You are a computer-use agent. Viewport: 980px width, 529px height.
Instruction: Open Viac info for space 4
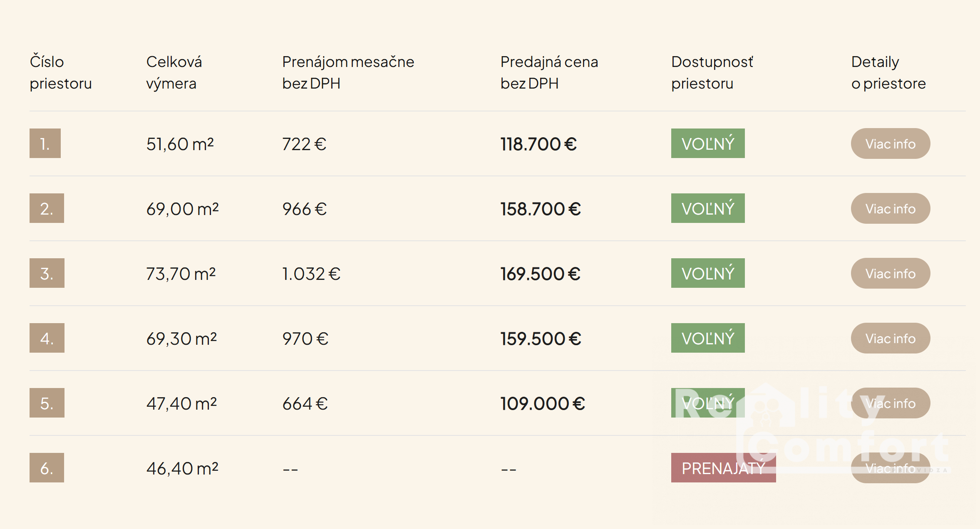(x=891, y=338)
